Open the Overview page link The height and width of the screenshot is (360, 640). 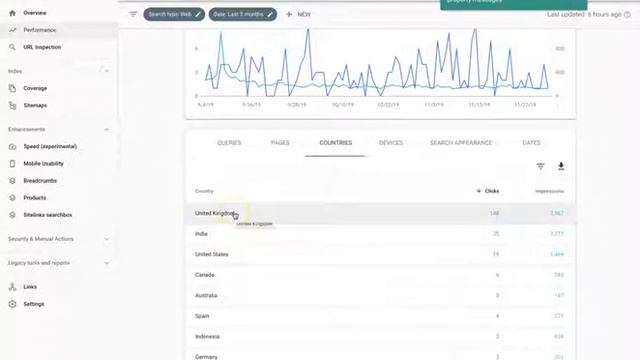pos(35,13)
